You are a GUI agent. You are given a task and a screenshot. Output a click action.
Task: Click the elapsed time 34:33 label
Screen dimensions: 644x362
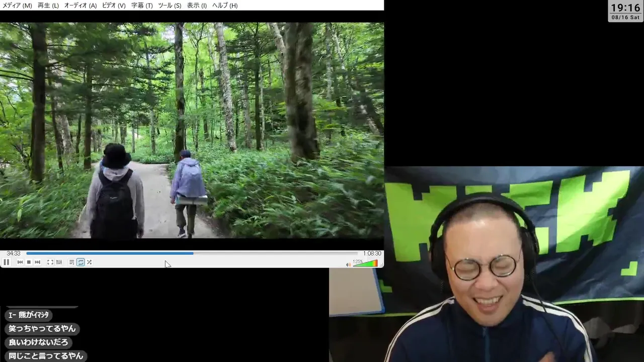[x=14, y=253]
